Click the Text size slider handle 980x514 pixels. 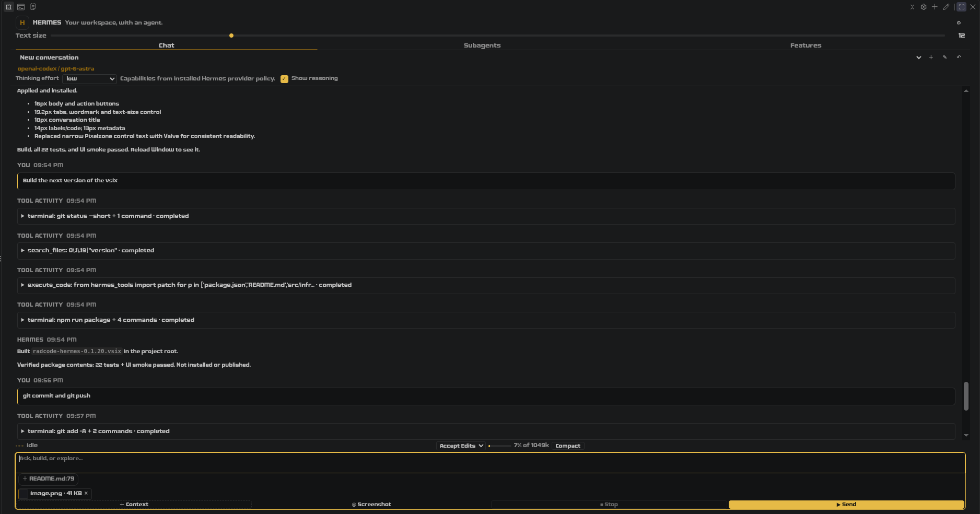point(231,36)
